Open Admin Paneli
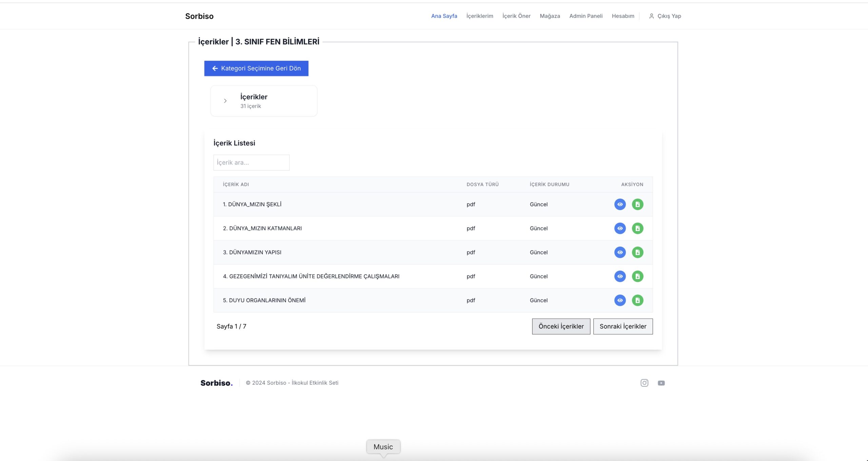 point(586,16)
